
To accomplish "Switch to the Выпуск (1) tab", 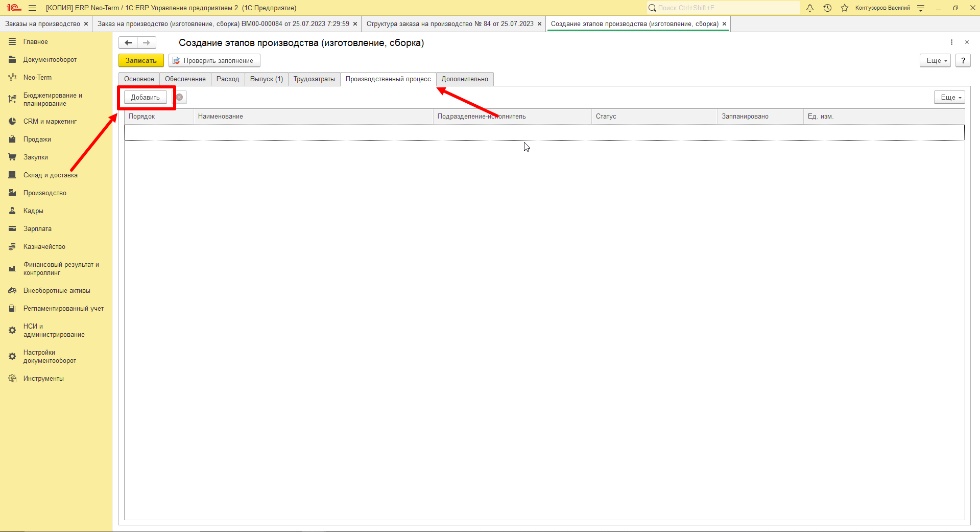I will (267, 79).
